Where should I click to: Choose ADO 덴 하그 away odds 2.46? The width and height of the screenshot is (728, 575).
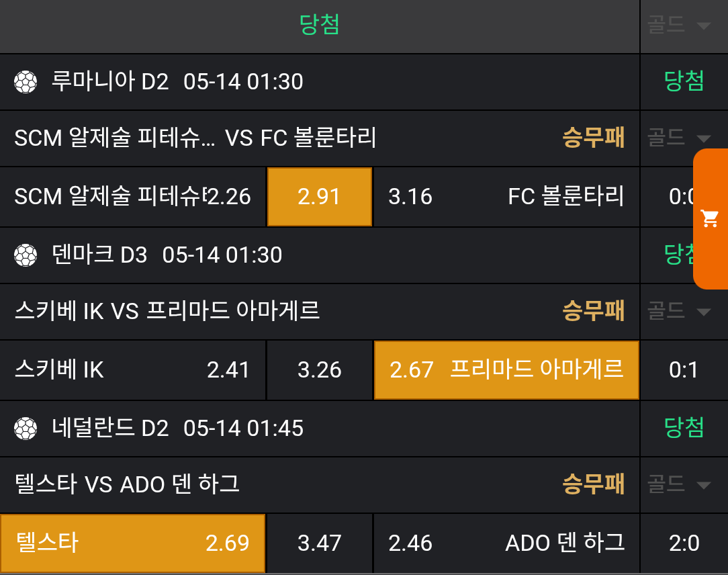tap(506, 543)
